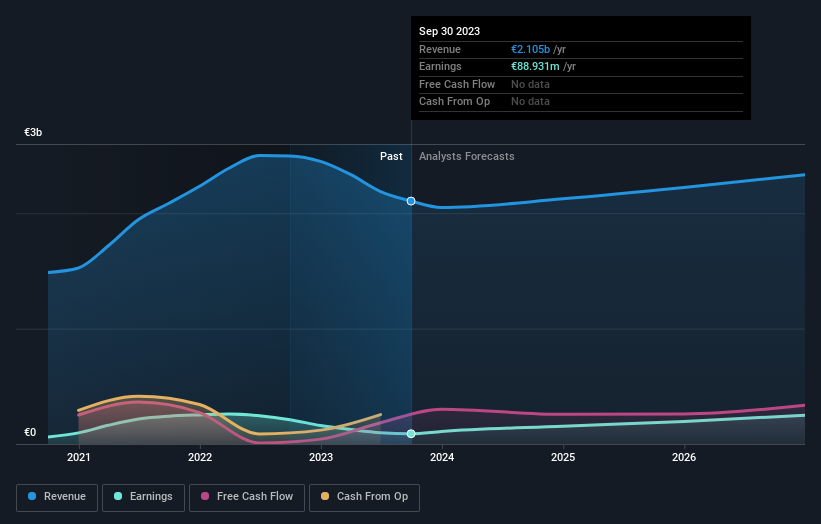This screenshot has height=524, width=821.
Task: Click the €3b y-axis label
Action: (33, 132)
